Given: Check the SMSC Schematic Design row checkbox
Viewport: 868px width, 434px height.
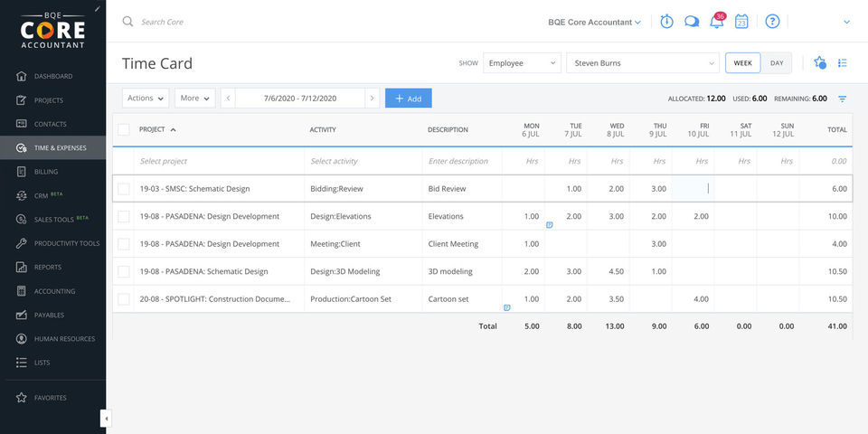Looking at the screenshot, I should click(124, 189).
